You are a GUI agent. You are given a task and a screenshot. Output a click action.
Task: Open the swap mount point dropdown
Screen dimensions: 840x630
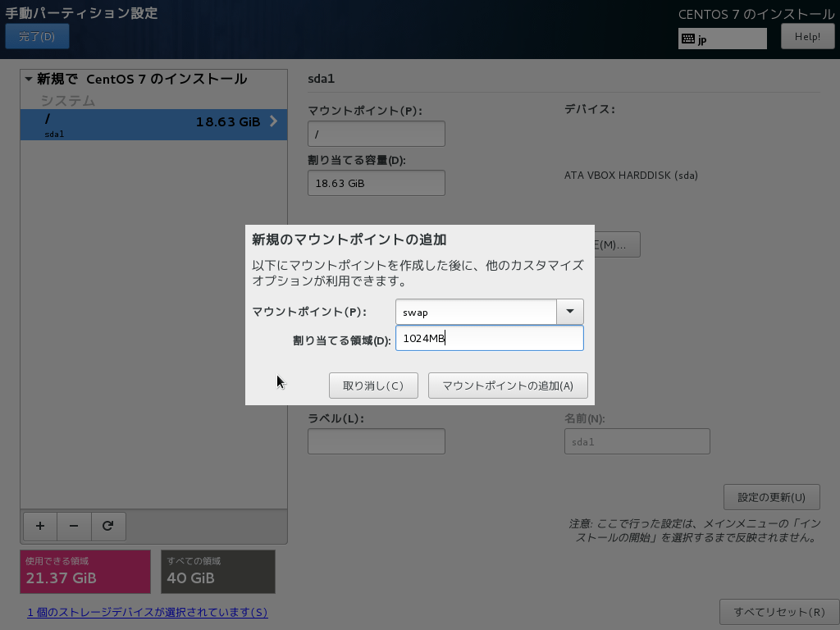click(570, 312)
